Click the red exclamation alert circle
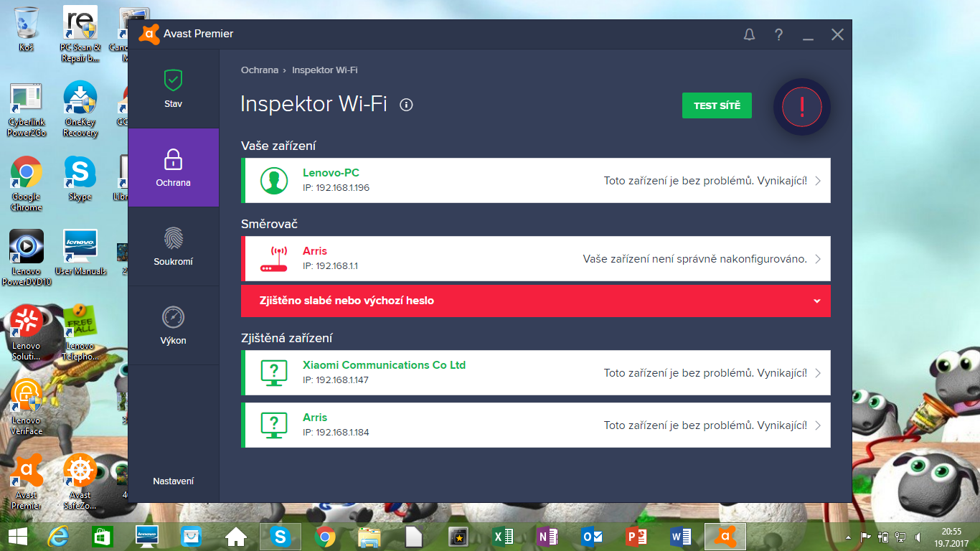Viewport: 980px width, 551px height. pyautogui.click(x=802, y=107)
